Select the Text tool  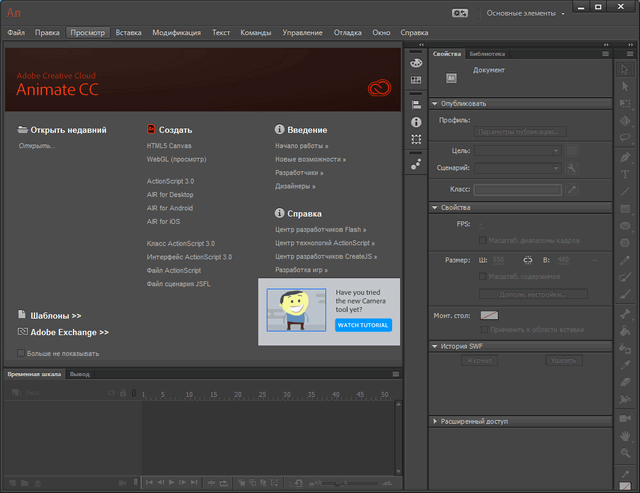(x=626, y=174)
